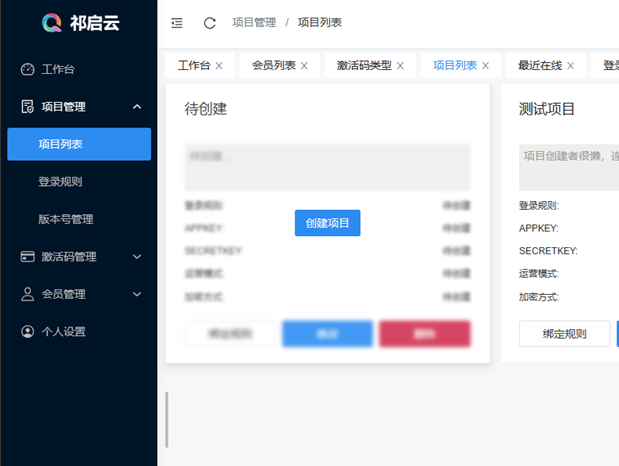This screenshot has height=466, width=619.
Task: Click the refresh page icon
Action: (209, 22)
